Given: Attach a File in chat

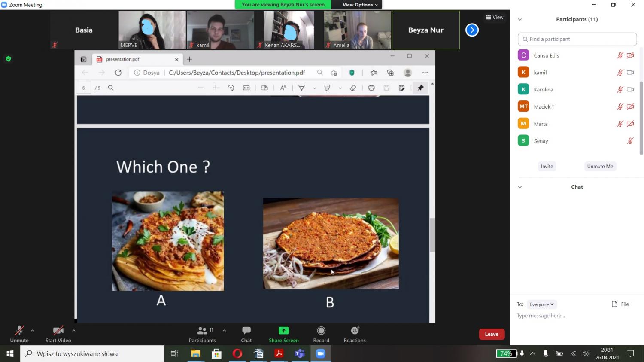Looking at the screenshot, I should 620,304.
